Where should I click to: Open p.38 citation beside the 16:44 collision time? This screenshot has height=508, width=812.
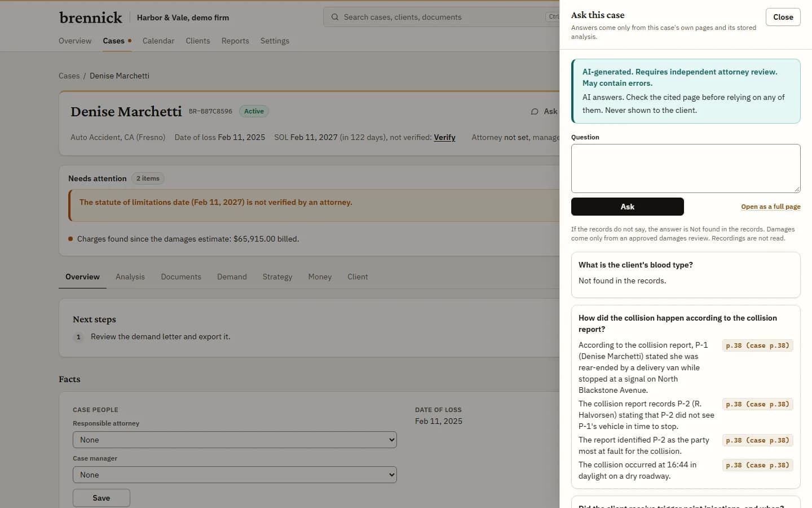(x=757, y=465)
